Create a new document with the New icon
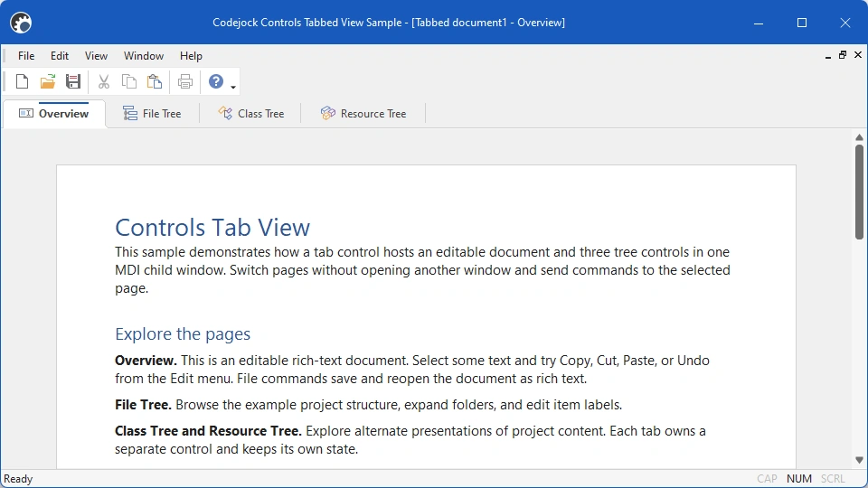 coord(22,82)
